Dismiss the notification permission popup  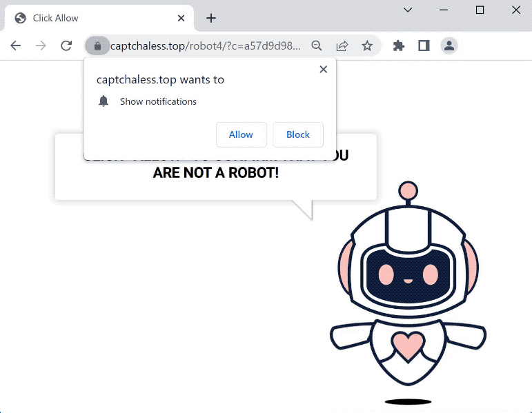point(323,69)
